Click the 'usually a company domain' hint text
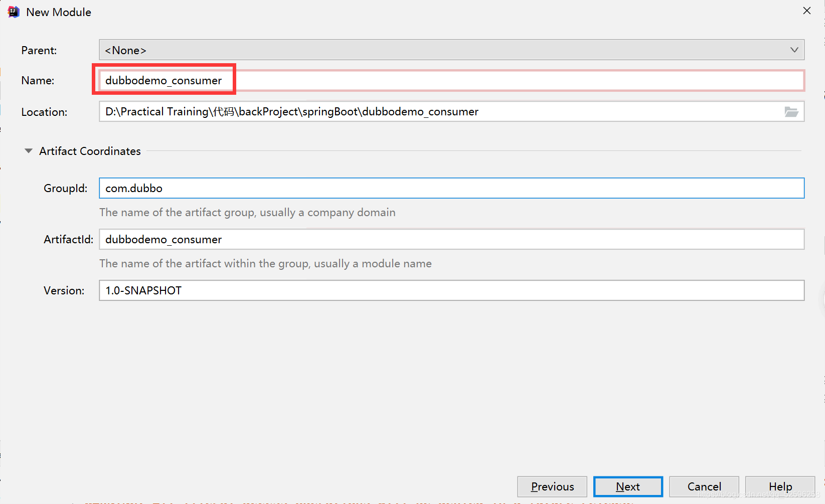 (327, 212)
